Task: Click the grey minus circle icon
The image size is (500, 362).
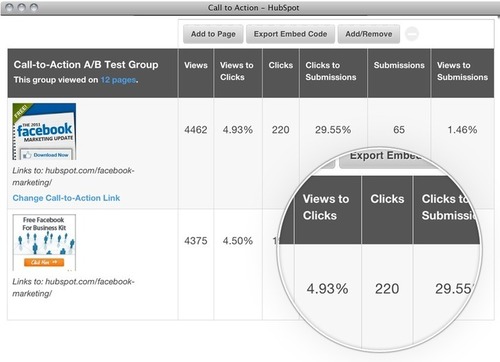Action: pos(412,34)
